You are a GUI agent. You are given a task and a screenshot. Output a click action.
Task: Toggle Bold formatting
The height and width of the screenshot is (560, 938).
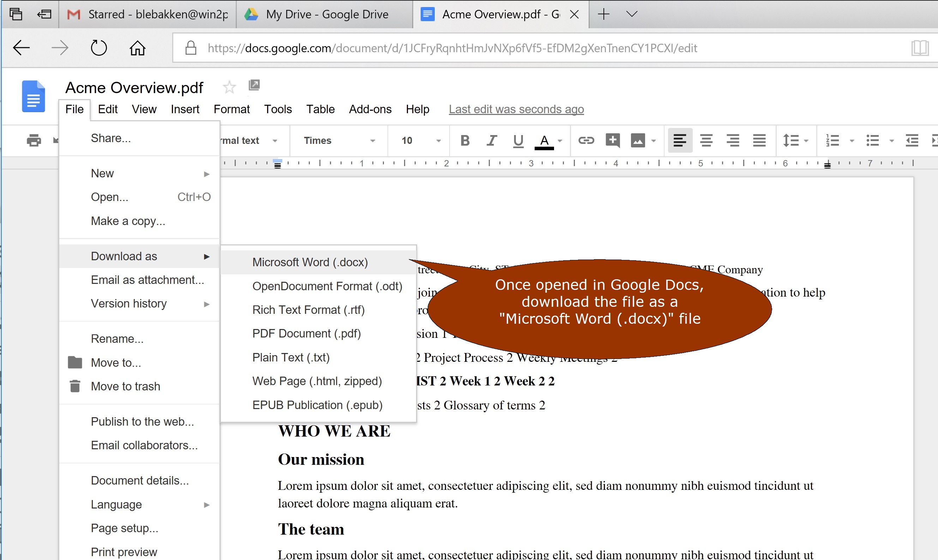pyautogui.click(x=465, y=140)
